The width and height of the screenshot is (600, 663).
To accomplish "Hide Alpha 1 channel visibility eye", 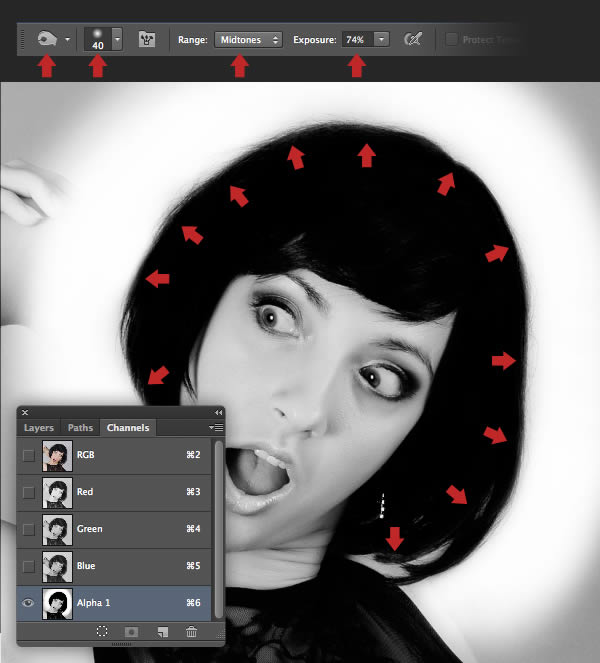I will tap(29, 602).
